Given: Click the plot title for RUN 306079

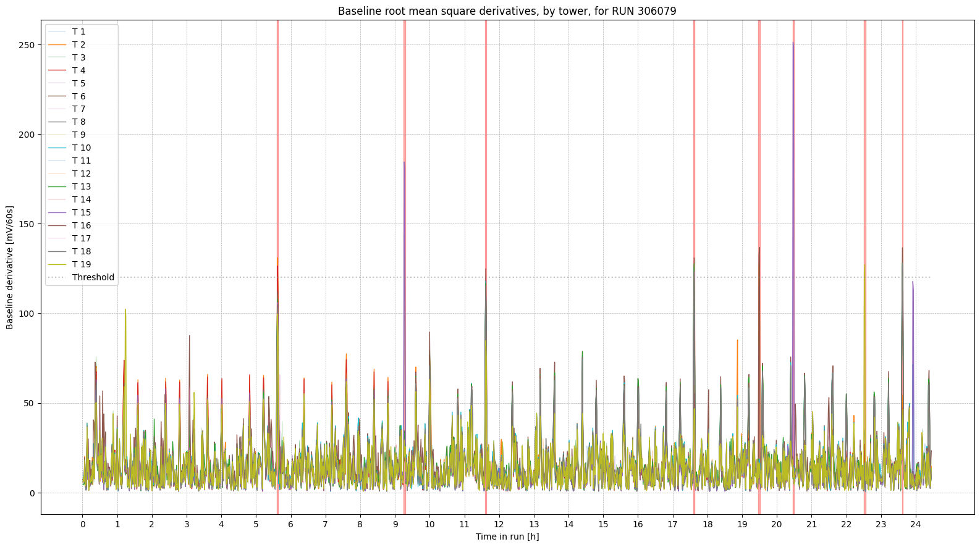Looking at the screenshot, I should 507,11.
